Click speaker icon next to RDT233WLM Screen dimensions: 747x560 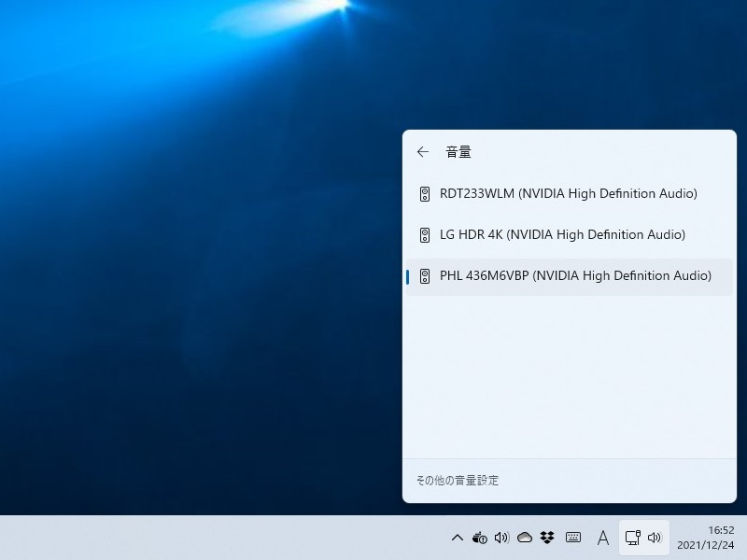pos(425,194)
